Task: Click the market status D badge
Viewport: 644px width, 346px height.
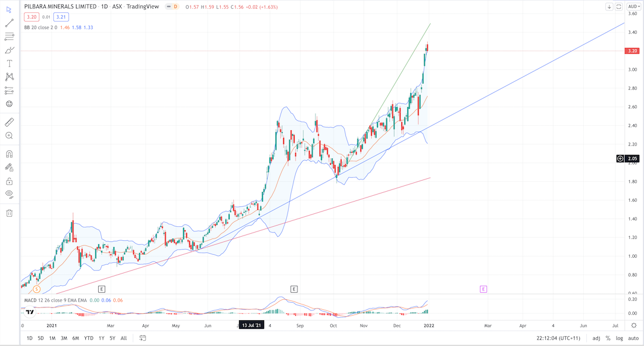Action: 175,6
